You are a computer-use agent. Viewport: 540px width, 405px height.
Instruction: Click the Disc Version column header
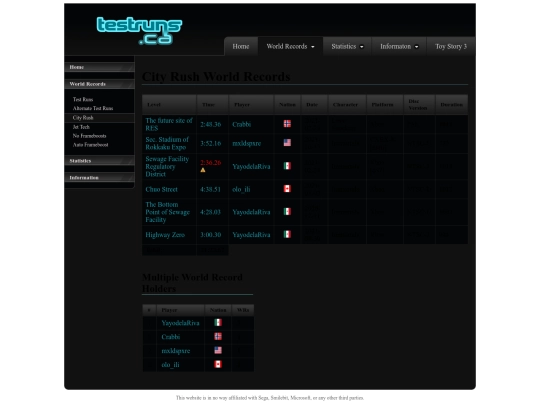419,105
